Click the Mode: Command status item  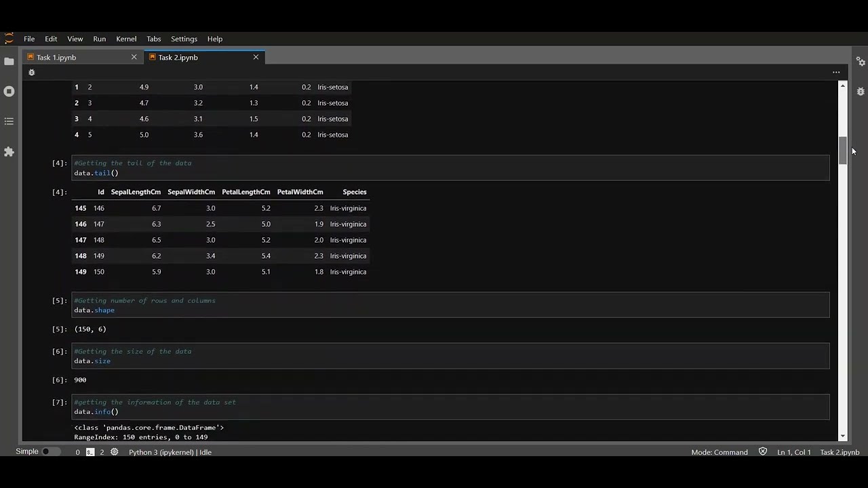click(x=719, y=452)
